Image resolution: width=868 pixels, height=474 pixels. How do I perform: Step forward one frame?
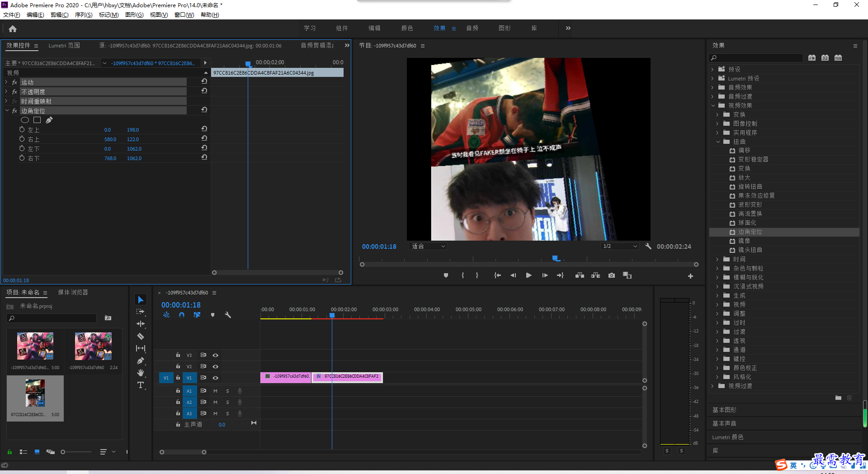tap(545, 275)
